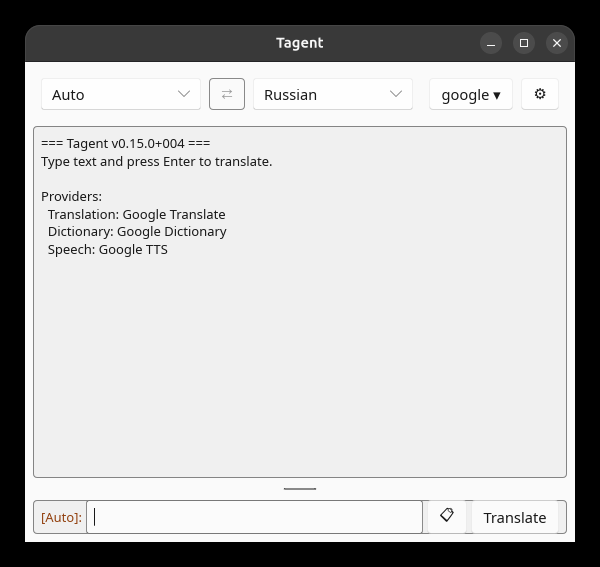Open settings with the gear icon
The image size is (600, 567).
[x=540, y=94]
